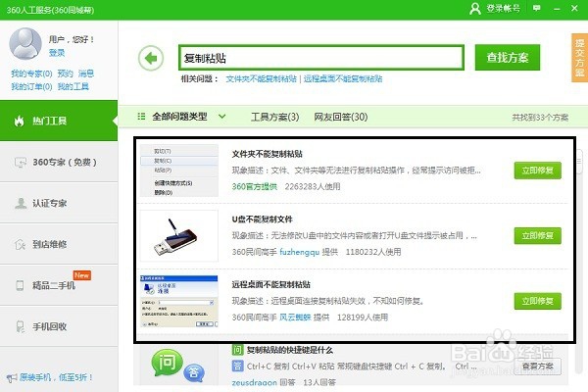This screenshot has height=392, width=588.
Task: Click the 手机回收 sidebar icon
Action: pos(21,326)
